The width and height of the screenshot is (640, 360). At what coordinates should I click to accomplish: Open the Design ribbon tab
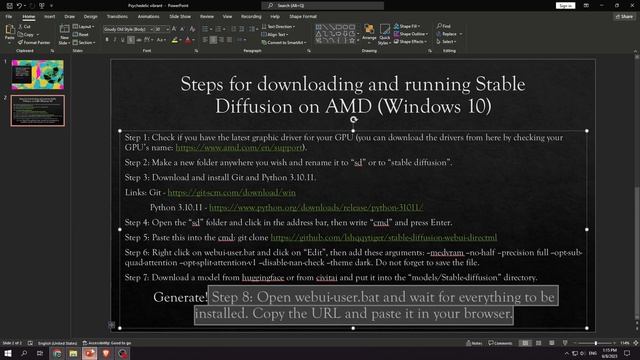point(91,16)
